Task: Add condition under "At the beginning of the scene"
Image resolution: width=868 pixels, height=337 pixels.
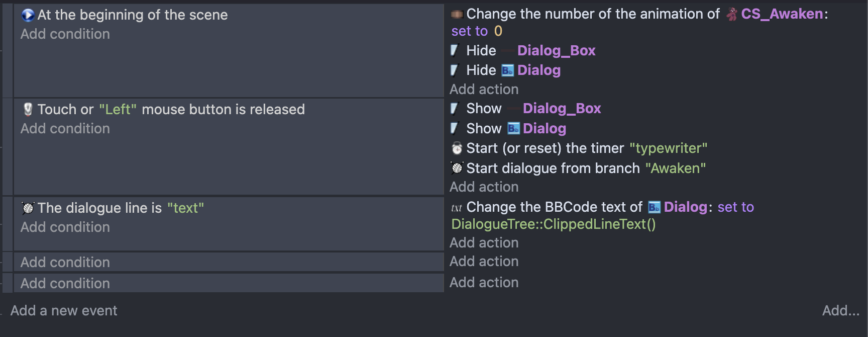Action: pyautogui.click(x=65, y=34)
